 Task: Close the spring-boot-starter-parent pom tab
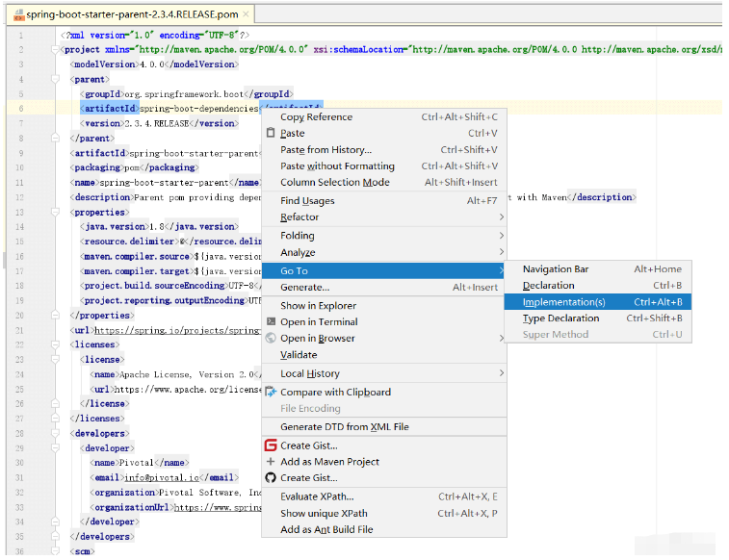coord(246,14)
